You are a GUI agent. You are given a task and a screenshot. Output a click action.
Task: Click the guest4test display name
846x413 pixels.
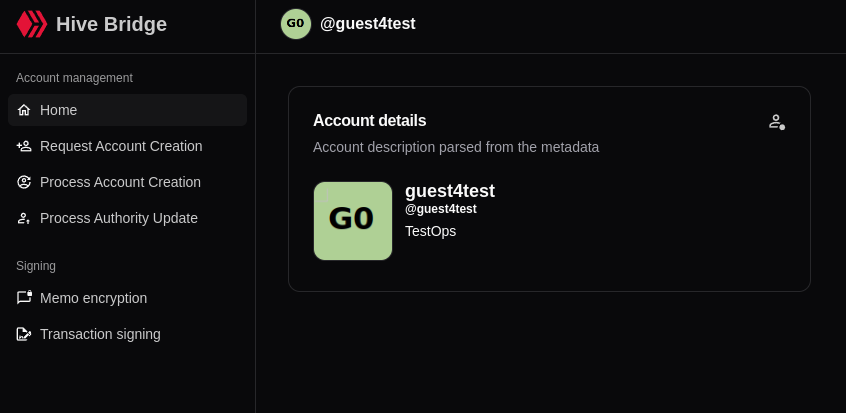(449, 191)
